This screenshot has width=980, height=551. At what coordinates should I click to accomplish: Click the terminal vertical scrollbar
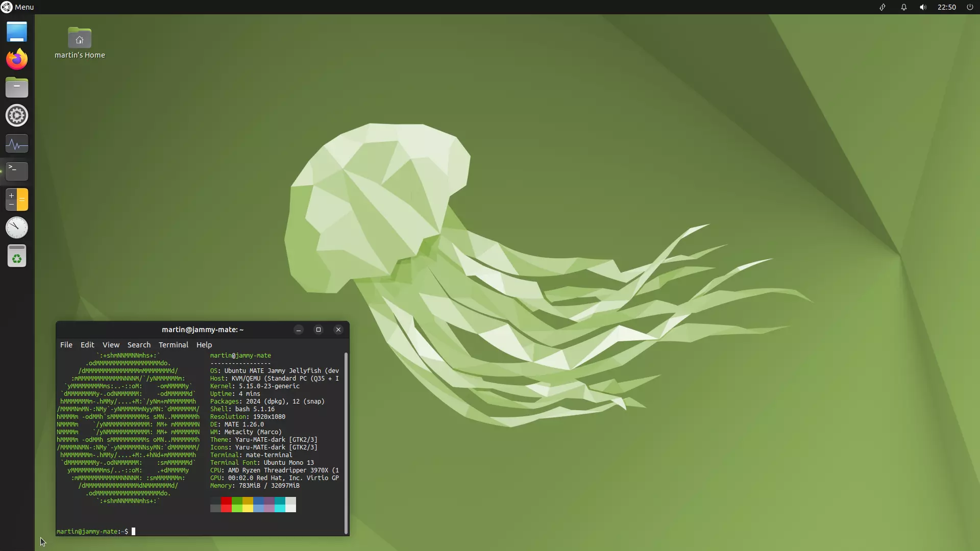click(346, 443)
